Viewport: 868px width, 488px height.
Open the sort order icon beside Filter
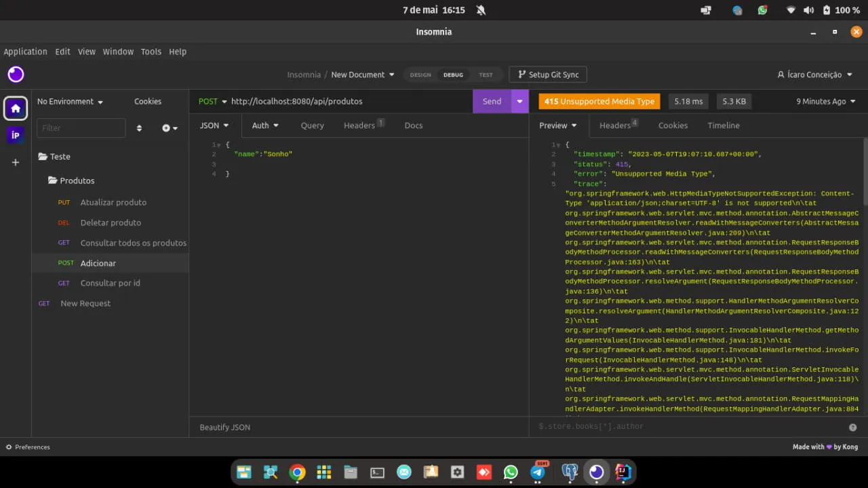[139, 128]
